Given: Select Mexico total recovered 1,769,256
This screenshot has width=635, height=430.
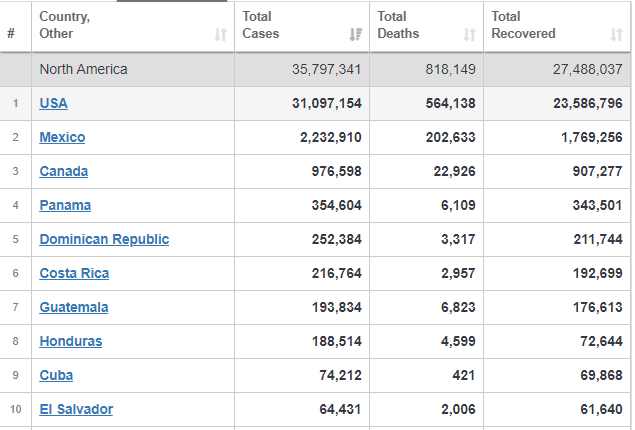Looking at the screenshot, I should pos(592,137).
